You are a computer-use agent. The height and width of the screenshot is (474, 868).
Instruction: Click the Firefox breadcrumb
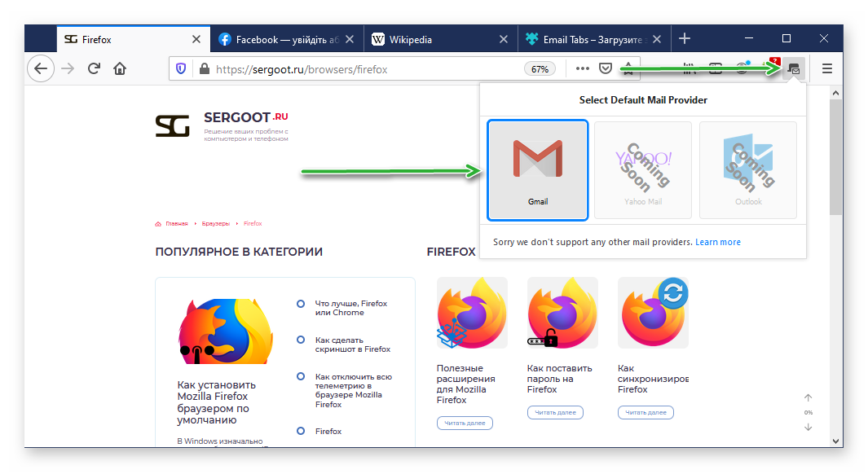[x=253, y=223]
